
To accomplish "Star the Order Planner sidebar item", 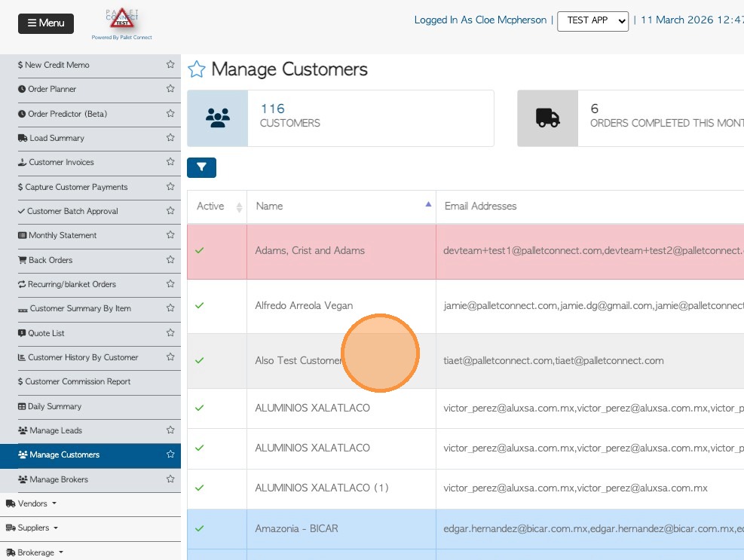I will pyautogui.click(x=170, y=89).
